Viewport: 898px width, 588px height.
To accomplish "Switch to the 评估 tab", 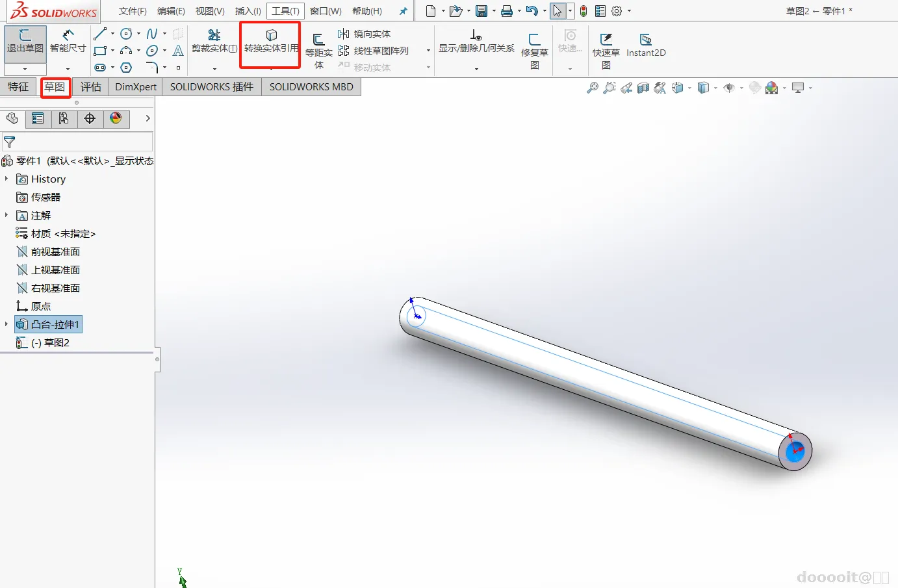I will coord(91,87).
